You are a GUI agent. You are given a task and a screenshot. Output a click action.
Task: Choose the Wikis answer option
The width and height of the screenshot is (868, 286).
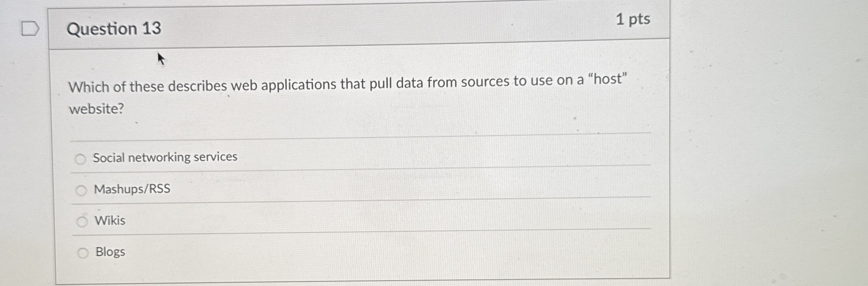tap(109, 220)
